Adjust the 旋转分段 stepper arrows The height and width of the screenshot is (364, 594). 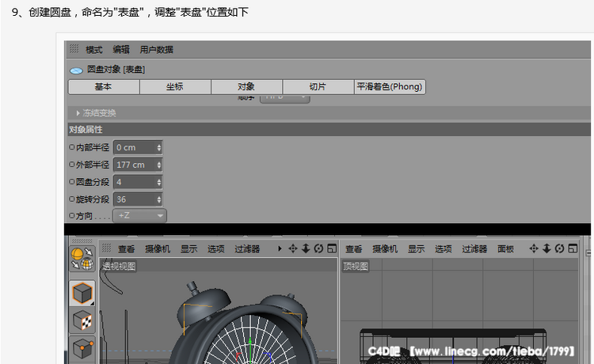coord(159,199)
